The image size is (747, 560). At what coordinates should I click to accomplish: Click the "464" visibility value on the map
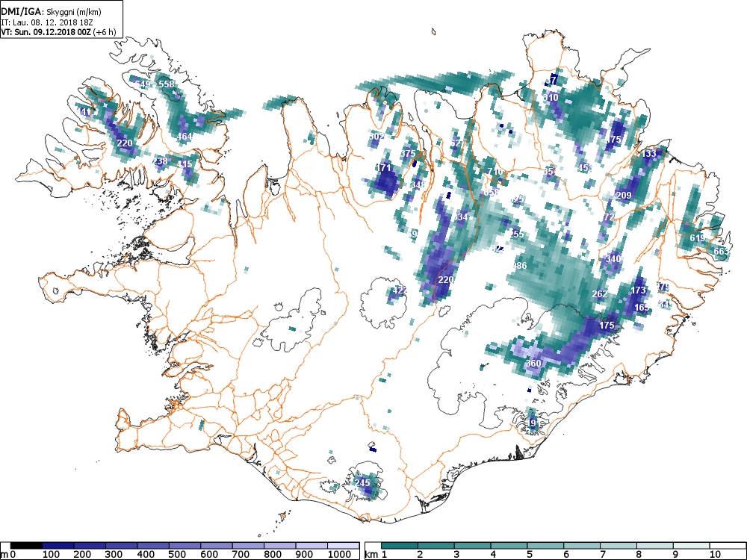click(185, 137)
